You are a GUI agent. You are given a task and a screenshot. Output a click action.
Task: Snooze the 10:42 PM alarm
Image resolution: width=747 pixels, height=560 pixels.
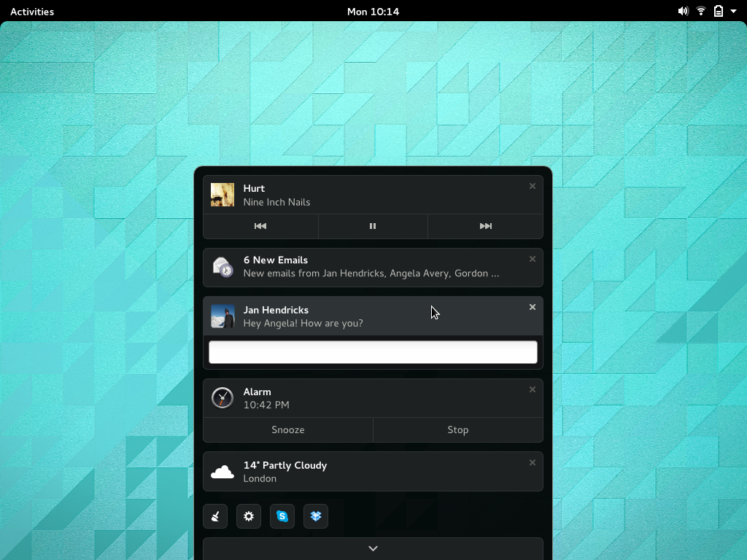(287, 429)
